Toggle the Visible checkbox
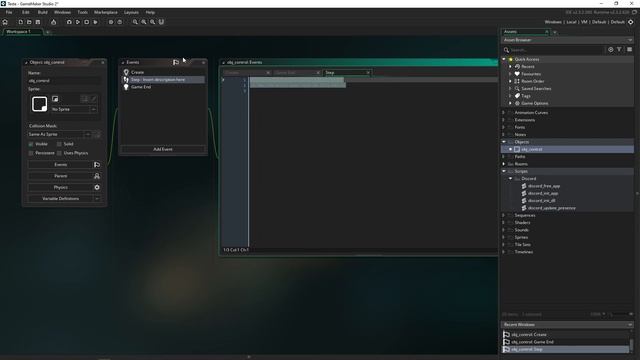Viewport: 640px width, 360px height. coord(31,144)
